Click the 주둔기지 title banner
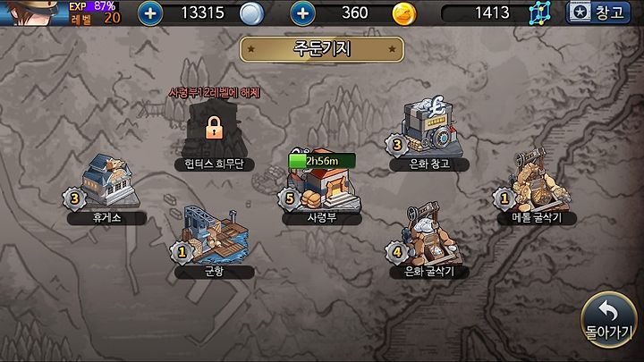Image resolution: width=644 pixels, height=362 pixels. [x=322, y=49]
